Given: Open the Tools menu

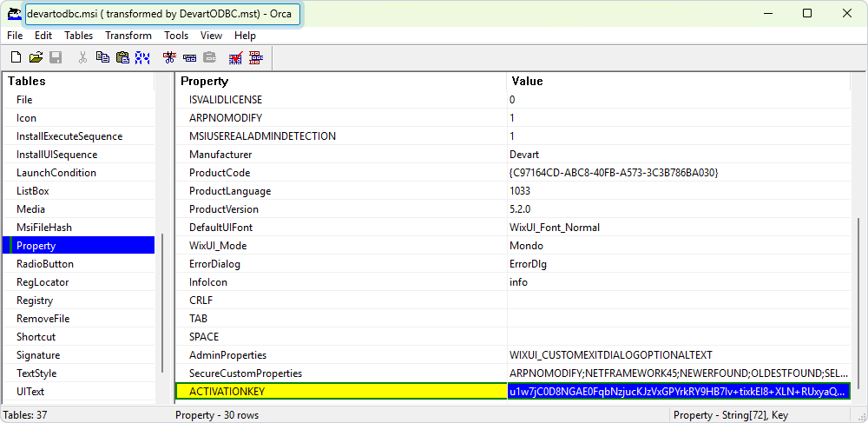Looking at the screenshot, I should (x=176, y=36).
